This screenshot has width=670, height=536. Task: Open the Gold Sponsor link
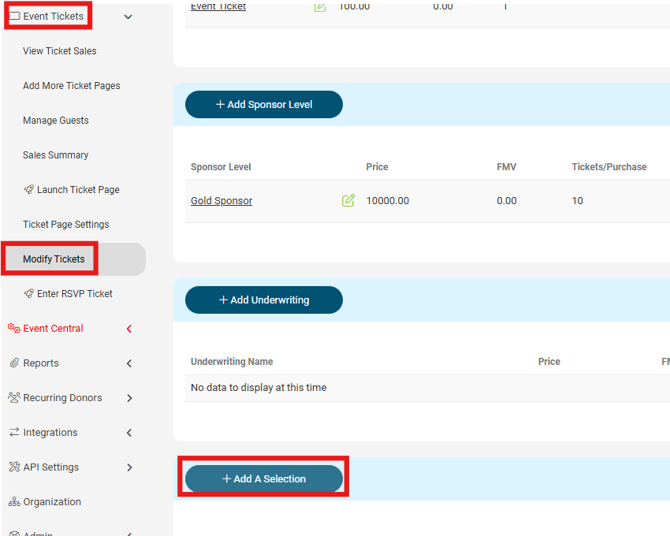point(221,201)
